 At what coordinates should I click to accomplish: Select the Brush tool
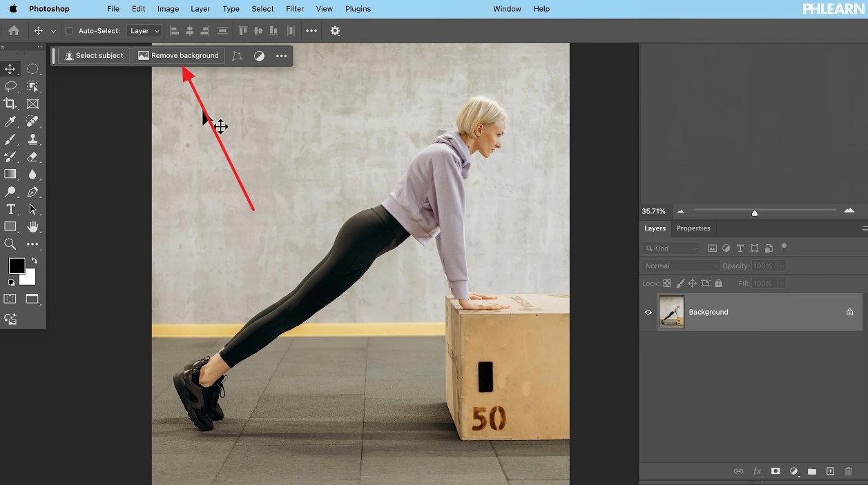point(10,139)
